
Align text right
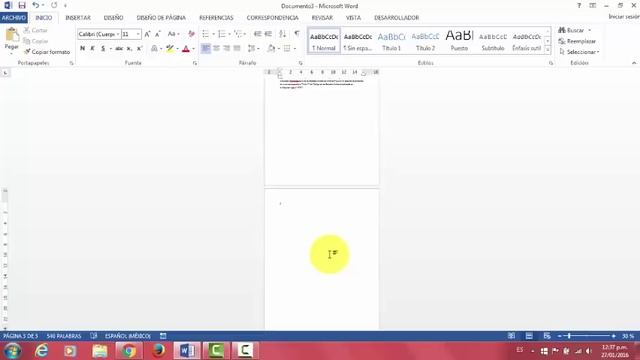point(227,49)
